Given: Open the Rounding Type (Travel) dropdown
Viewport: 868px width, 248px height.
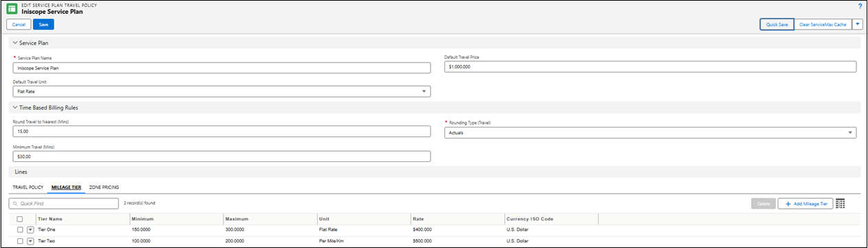Looking at the screenshot, I should coord(650,132).
